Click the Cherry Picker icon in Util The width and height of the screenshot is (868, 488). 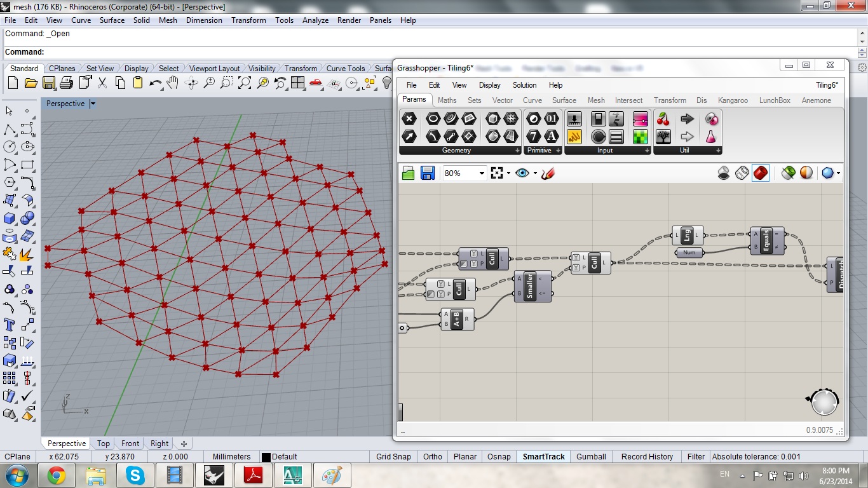click(663, 119)
